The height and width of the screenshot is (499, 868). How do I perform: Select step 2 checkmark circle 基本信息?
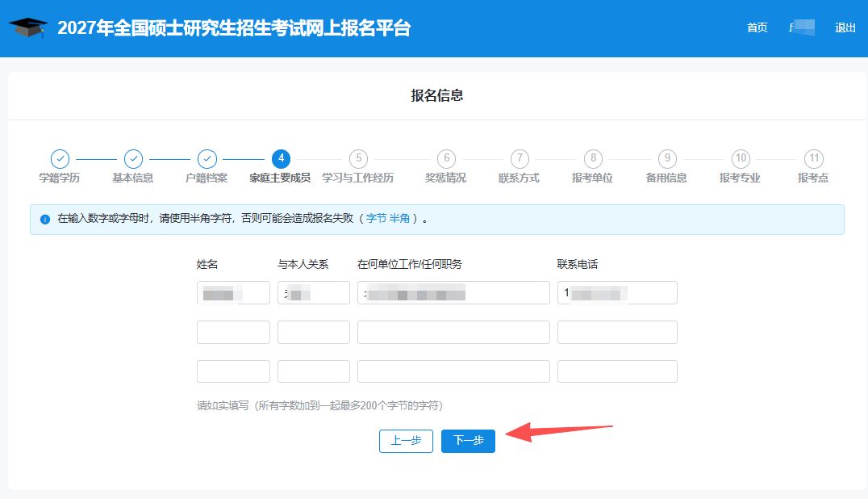click(x=133, y=159)
